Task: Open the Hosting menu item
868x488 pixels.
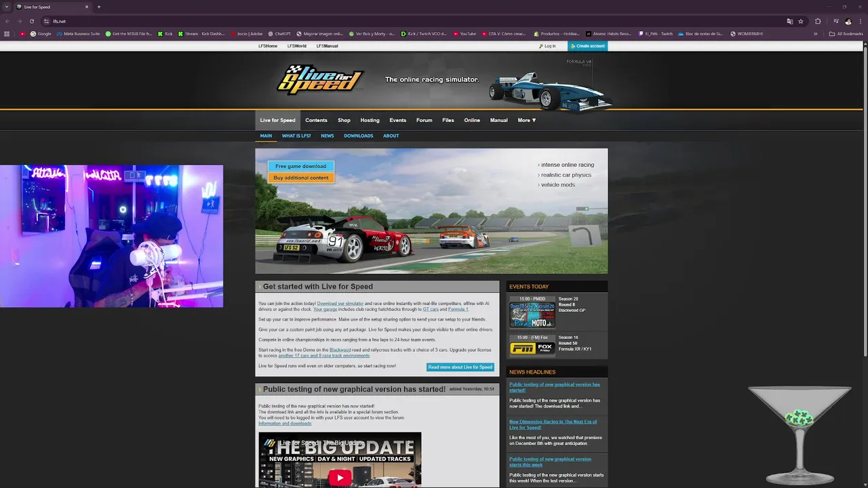Action: (370, 120)
